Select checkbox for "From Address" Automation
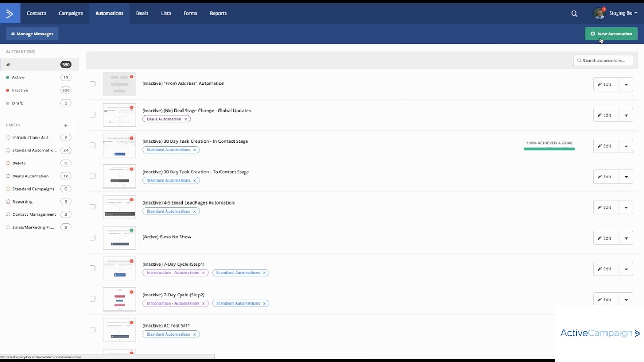 92,84
